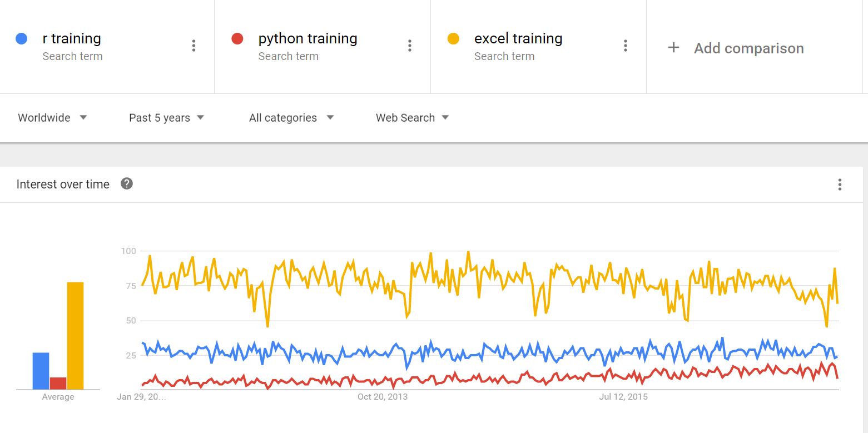Image resolution: width=868 pixels, height=433 pixels.
Task: Edit the python training search term
Action: [x=307, y=39]
